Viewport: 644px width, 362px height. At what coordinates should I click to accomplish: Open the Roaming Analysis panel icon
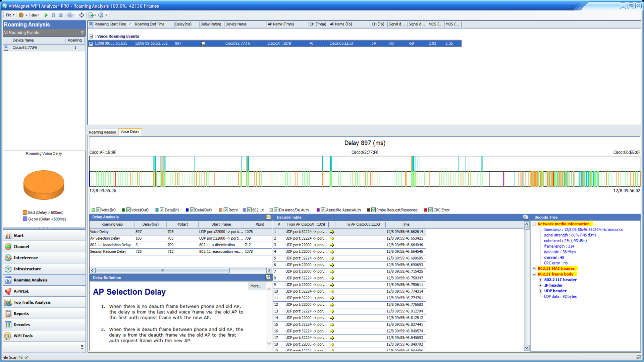(x=8, y=280)
